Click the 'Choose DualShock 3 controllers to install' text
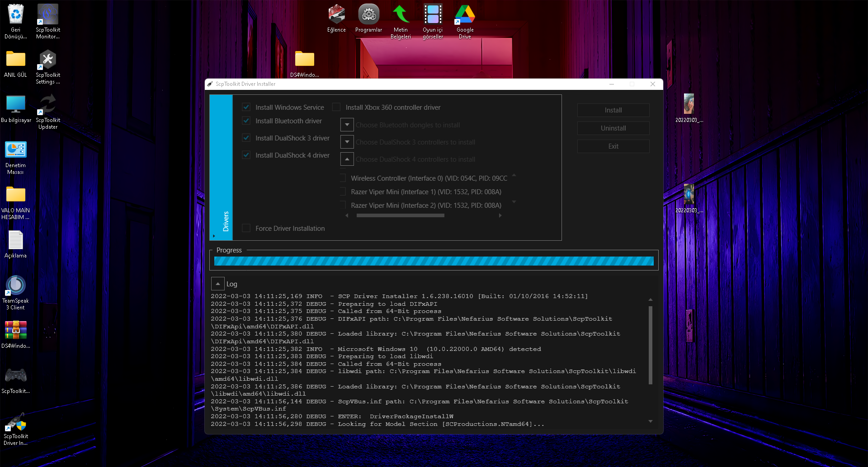The image size is (868, 467). [x=415, y=142]
